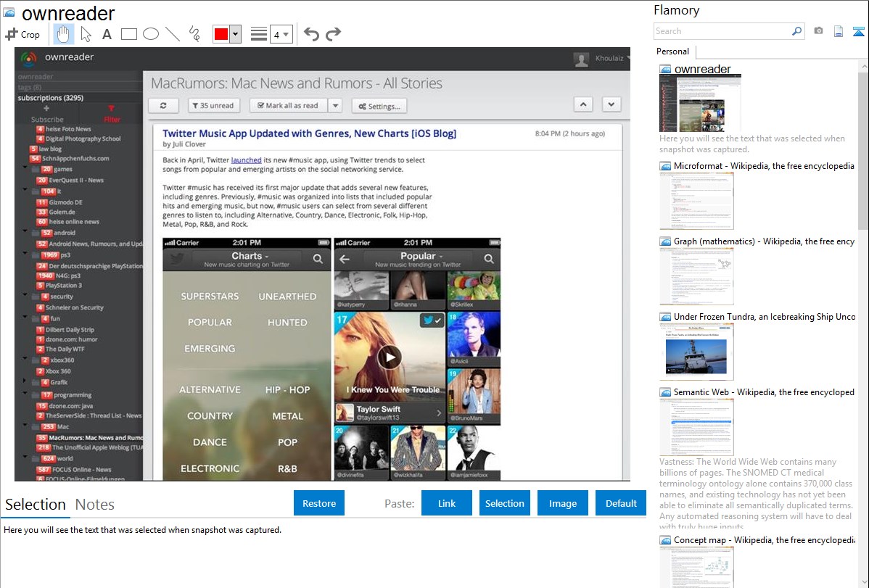Follow the 'launched' link in the article
The image size is (869, 588).
coord(246,160)
